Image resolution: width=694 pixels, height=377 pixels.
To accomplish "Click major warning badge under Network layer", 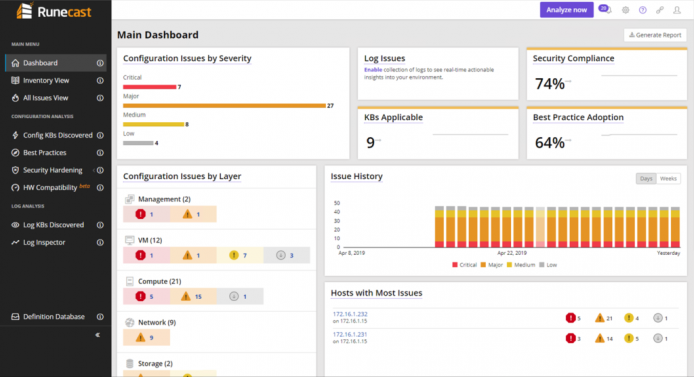I will point(146,338).
